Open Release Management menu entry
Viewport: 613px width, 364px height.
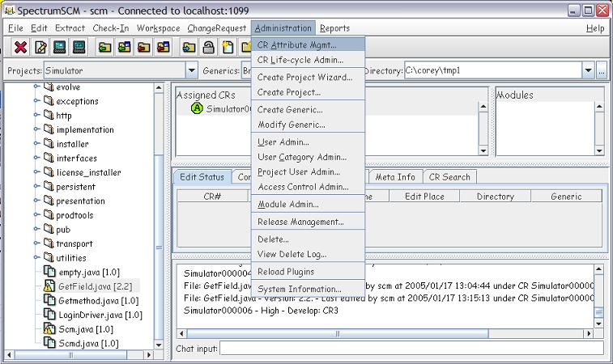tap(308, 222)
